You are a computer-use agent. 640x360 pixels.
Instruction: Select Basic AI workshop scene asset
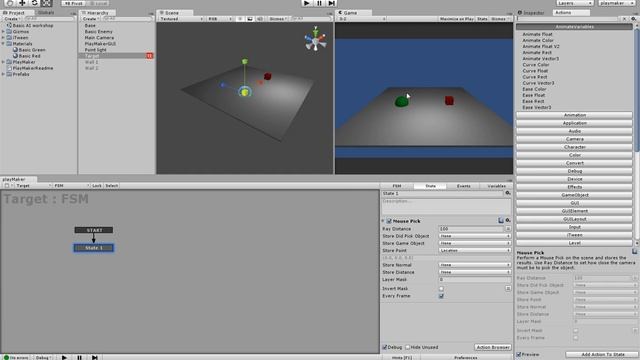29,25
